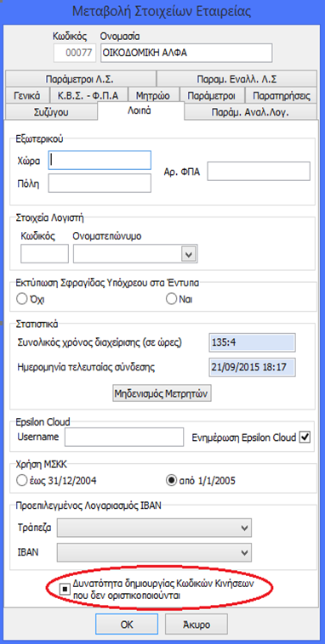Click last login date field 21/09/2015 18:17
325x644 pixels.
pyautogui.click(x=252, y=367)
